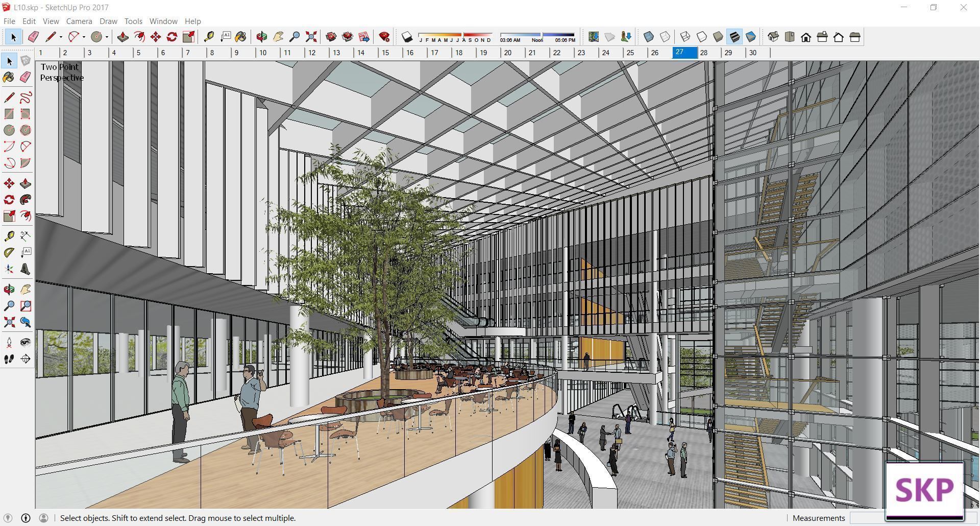Toggle Terrain view next to Add Location

[x=609, y=37]
